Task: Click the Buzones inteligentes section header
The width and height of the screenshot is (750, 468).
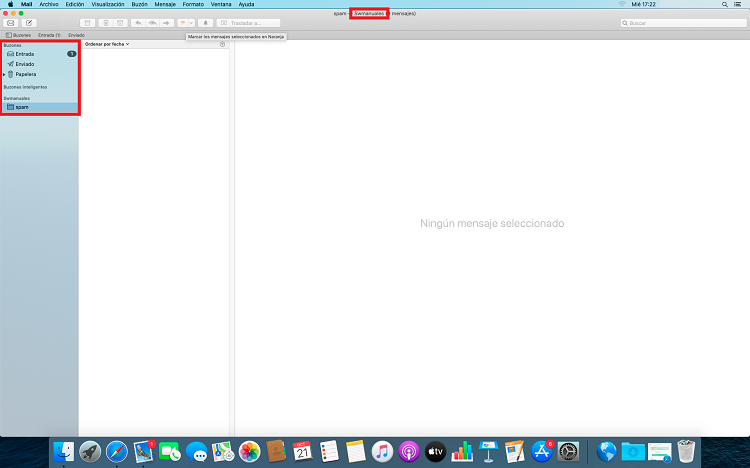Action: click(x=25, y=87)
